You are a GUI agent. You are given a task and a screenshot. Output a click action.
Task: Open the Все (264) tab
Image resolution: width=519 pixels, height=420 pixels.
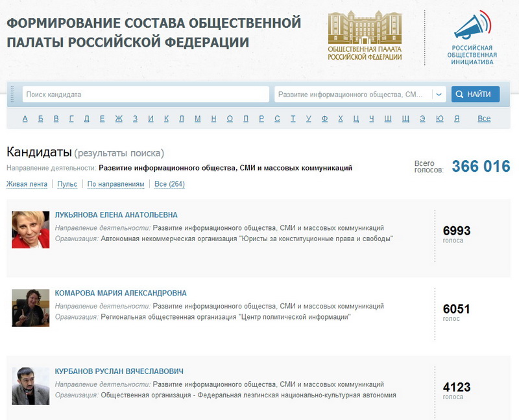tap(169, 184)
